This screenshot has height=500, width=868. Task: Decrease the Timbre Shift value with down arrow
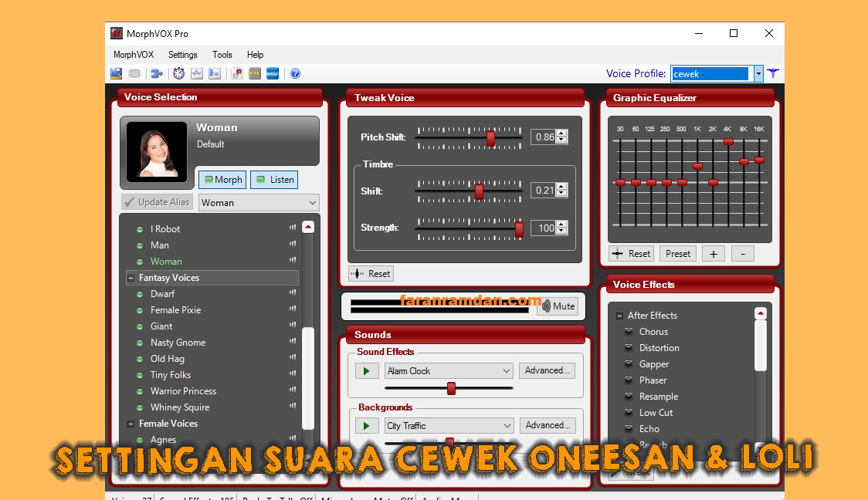tap(562, 193)
